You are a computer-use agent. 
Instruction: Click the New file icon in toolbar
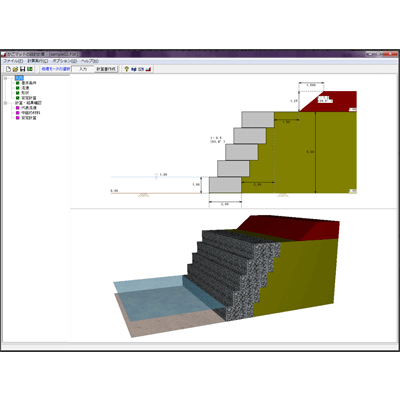click(x=9, y=69)
